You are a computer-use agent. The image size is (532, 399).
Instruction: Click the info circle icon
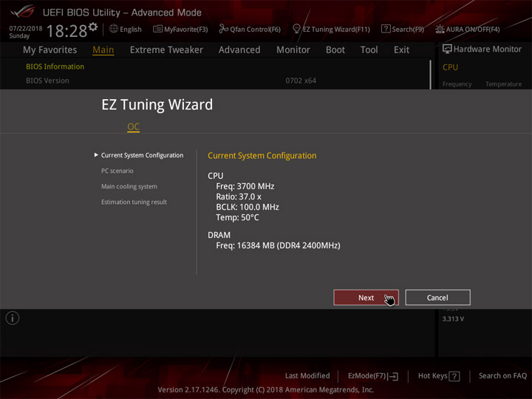pyautogui.click(x=13, y=318)
